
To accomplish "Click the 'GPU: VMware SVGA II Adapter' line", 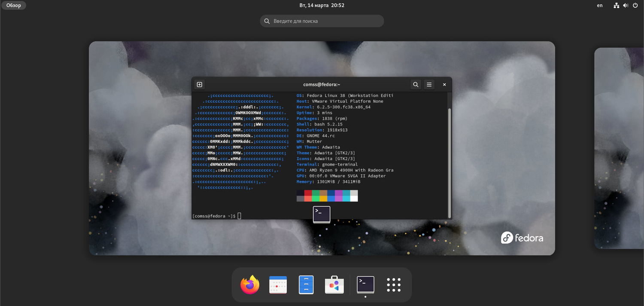I will click(x=341, y=176).
